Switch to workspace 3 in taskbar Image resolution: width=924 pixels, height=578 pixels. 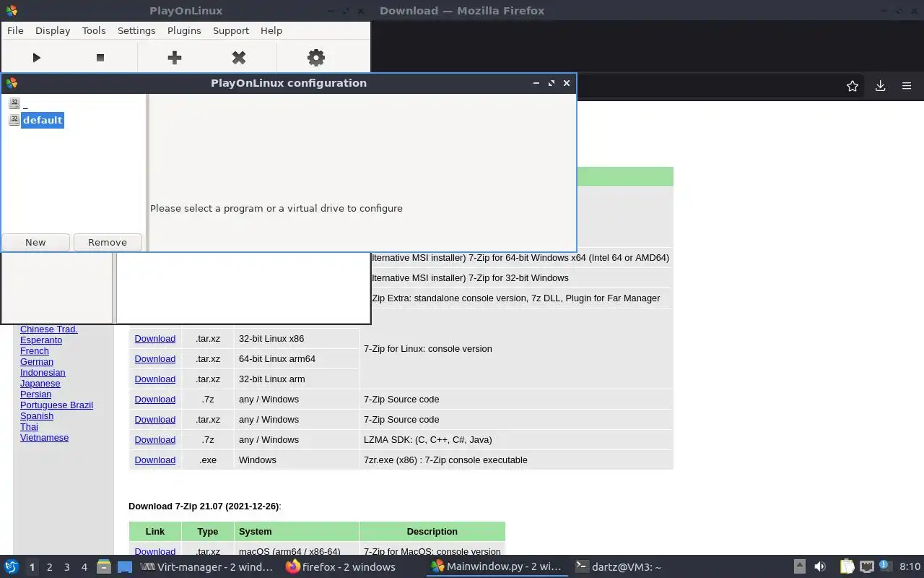click(x=66, y=567)
